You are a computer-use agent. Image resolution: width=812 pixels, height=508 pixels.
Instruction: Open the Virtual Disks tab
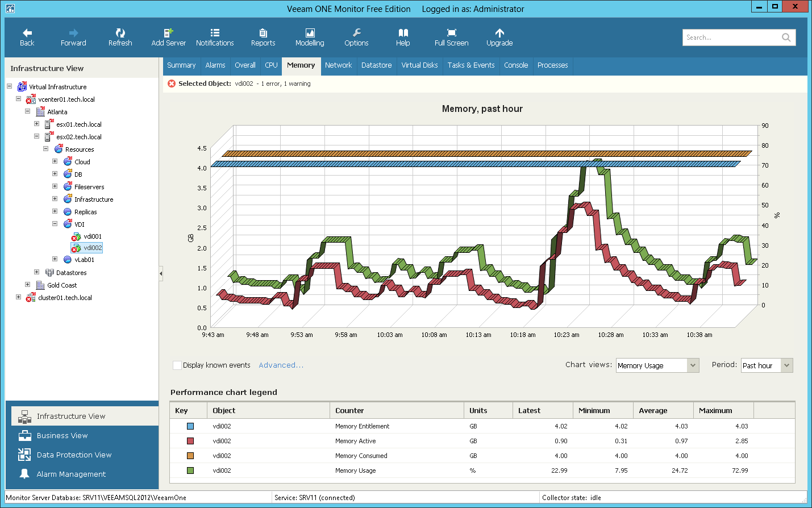point(419,65)
